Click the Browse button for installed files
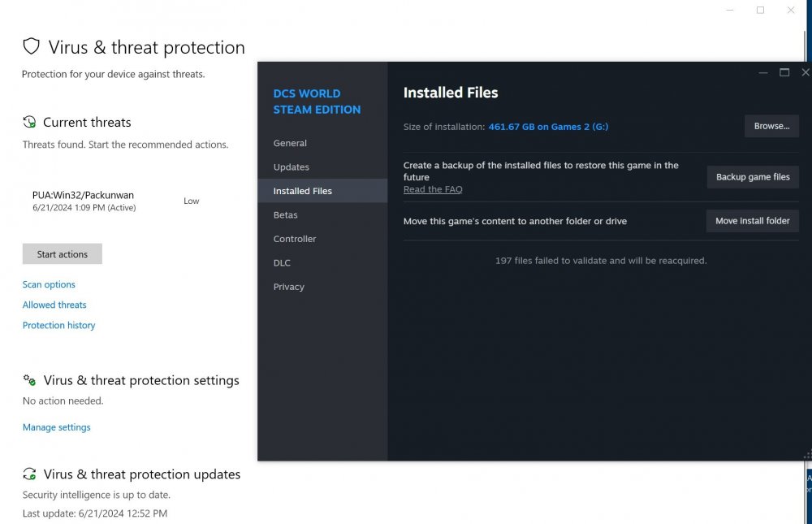The height and width of the screenshot is (524, 812). coord(771,126)
